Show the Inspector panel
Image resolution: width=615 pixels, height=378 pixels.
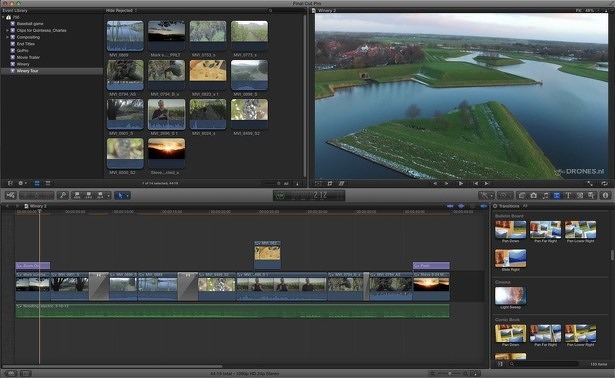pos(606,195)
